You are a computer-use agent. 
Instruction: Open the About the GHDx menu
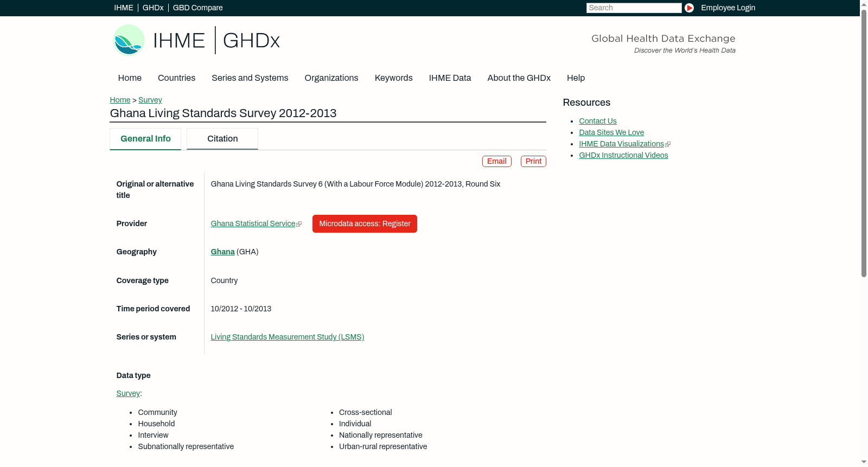[519, 78]
